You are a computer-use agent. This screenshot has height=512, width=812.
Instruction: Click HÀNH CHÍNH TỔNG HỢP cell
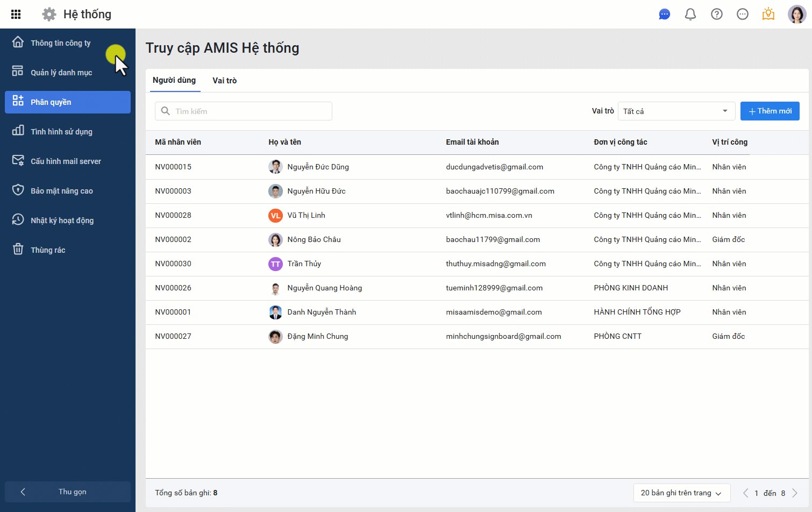[x=637, y=312]
